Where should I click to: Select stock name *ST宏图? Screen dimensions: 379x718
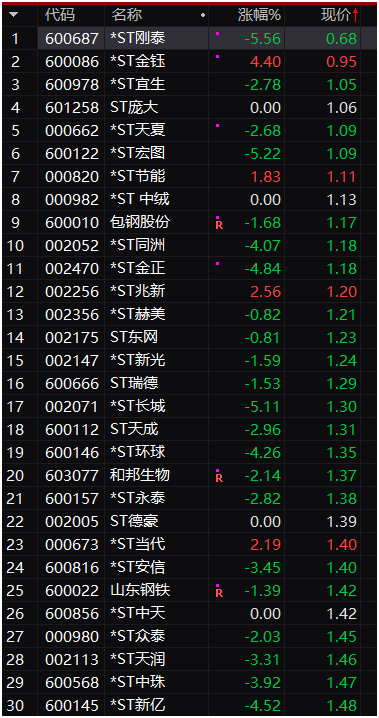point(137,153)
